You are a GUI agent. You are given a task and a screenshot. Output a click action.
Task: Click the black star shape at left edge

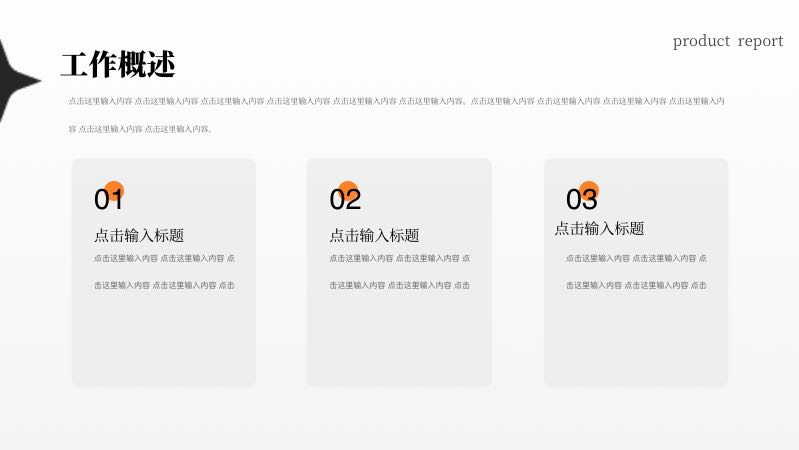coord(12,80)
